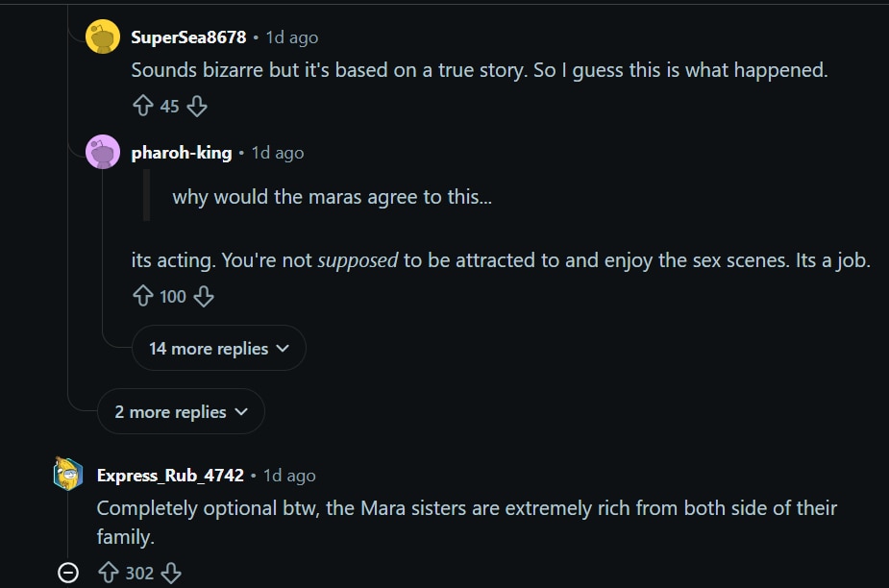Expand 14 more replies
This screenshot has height=588, width=889.
[219, 348]
